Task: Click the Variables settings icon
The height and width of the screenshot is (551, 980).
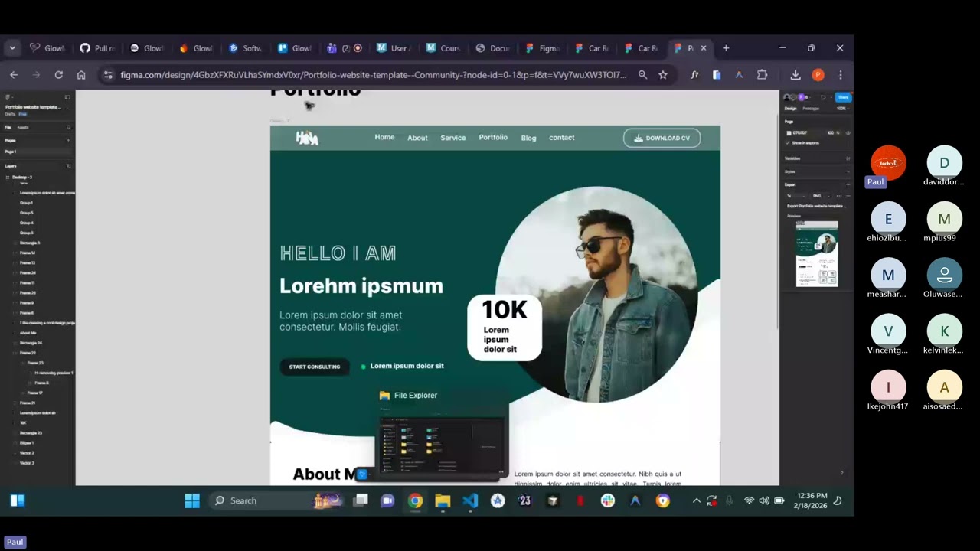Action: pyautogui.click(x=848, y=158)
